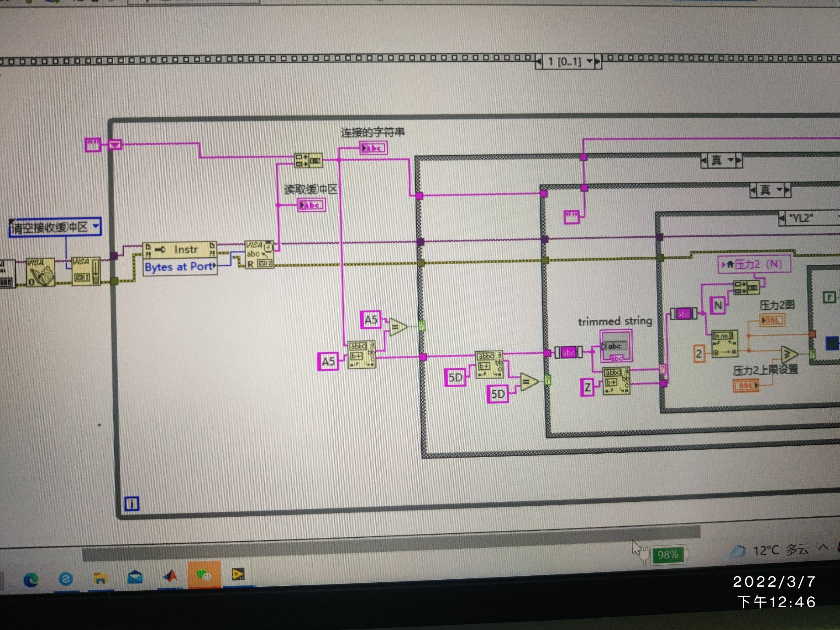Click the 压力2 (N) local variable

(x=755, y=264)
